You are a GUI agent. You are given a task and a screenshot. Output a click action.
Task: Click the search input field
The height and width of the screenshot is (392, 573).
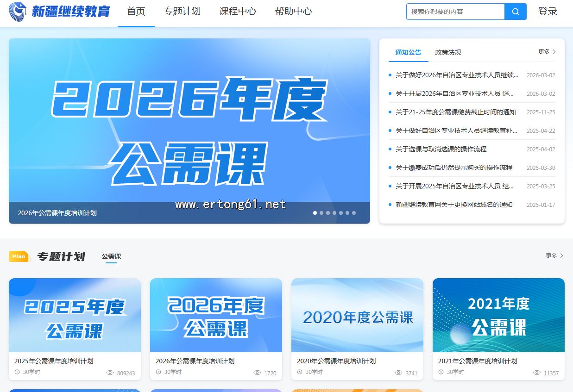click(455, 12)
